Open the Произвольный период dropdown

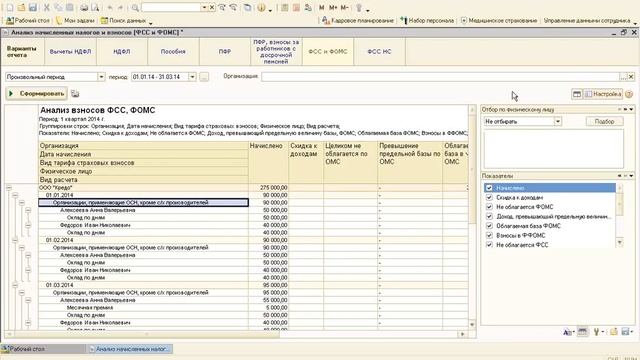click(x=101, y=77)
